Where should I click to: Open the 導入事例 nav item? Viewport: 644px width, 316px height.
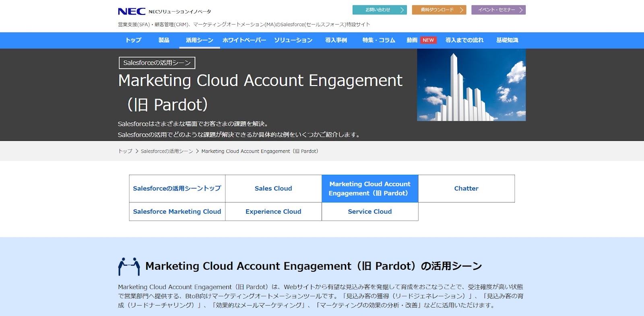click(x=336, y=40)
